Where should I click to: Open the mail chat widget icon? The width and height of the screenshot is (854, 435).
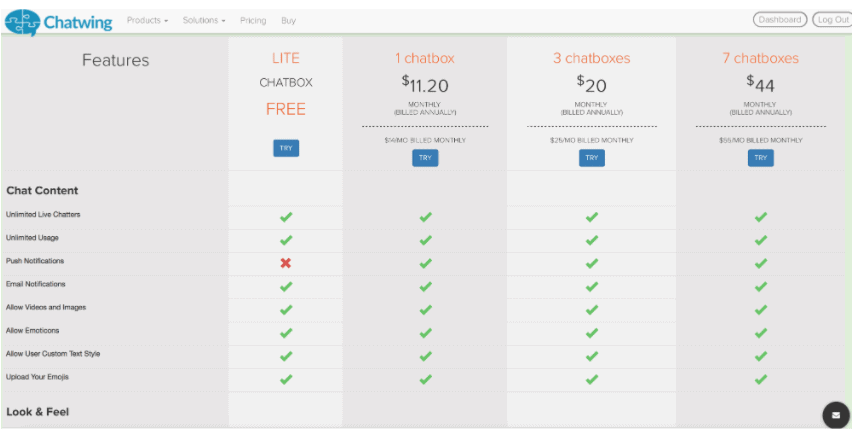(x=836, y=415)
